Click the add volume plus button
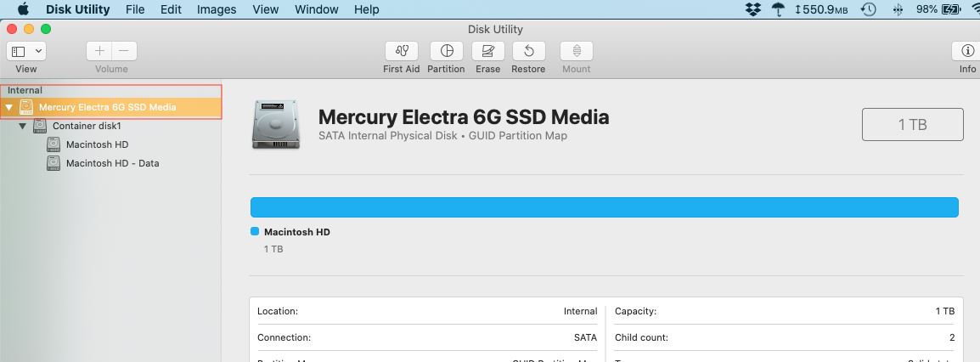 click(99, 51)
